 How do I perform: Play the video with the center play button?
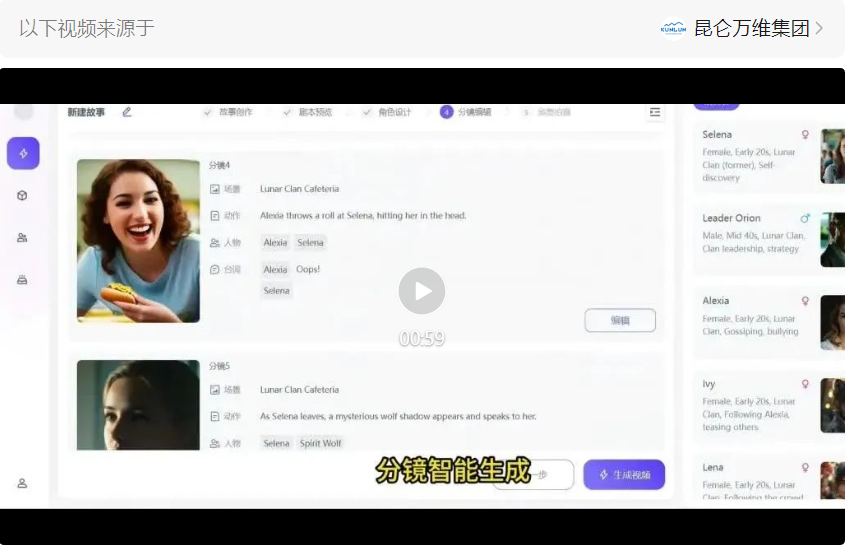coord(421,291)
